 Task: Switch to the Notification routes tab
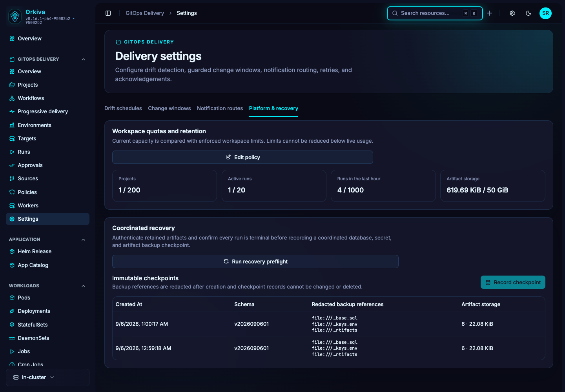point(220,108)
